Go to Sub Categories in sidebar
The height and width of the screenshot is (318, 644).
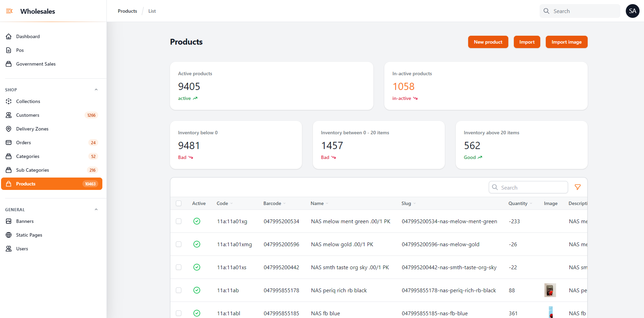32,170
